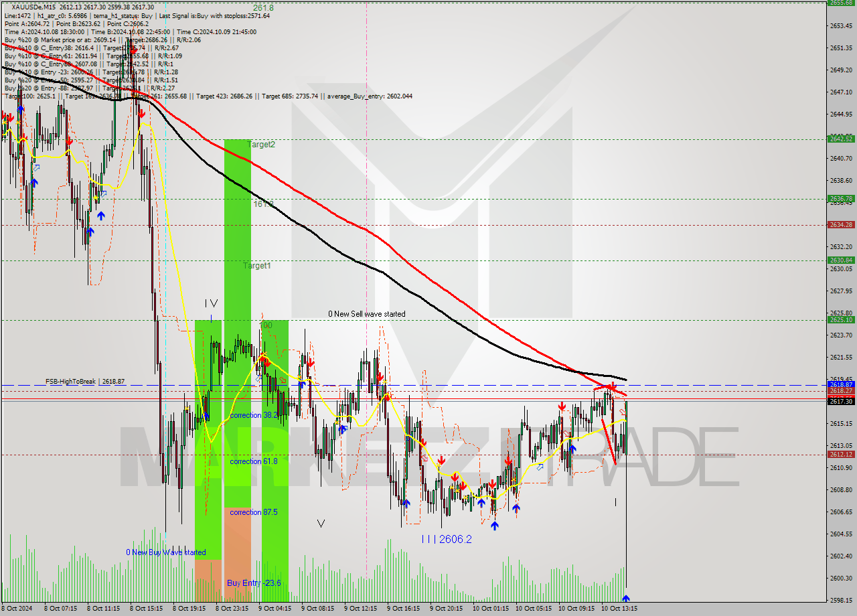The height and width of the screenshot is (616, 857).
Task: Click the '0 New Buy Wave started' annotation
Action: pos(166,552)
